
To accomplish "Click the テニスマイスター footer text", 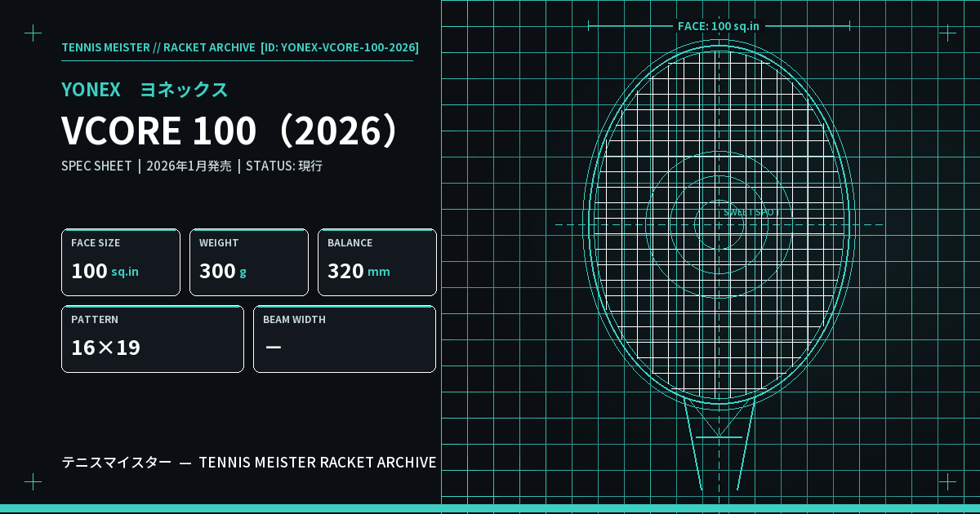I will (x=117, y=463).
